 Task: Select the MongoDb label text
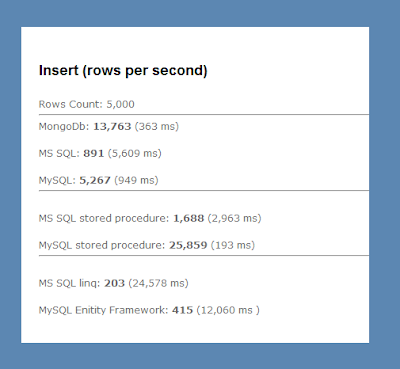coord(64,127)
